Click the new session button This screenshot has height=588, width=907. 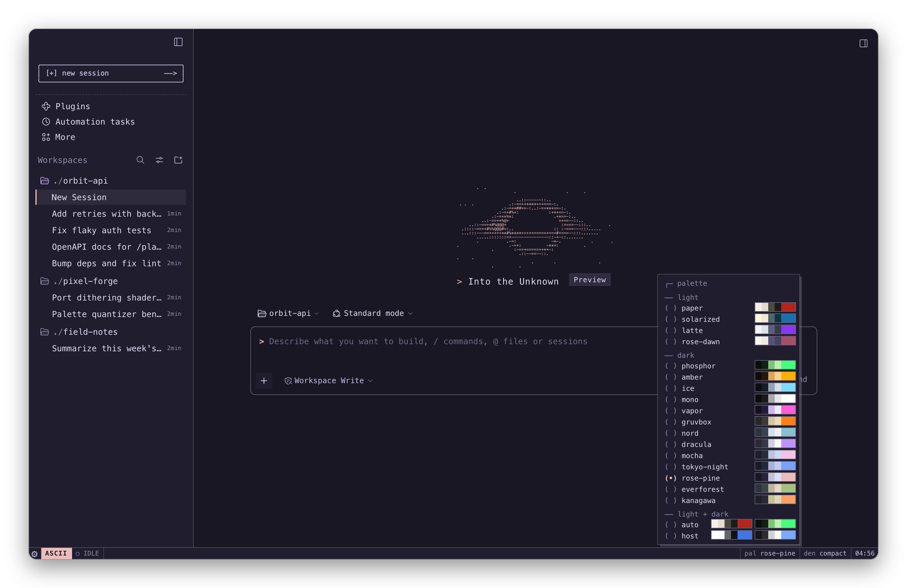pos(111,73)
